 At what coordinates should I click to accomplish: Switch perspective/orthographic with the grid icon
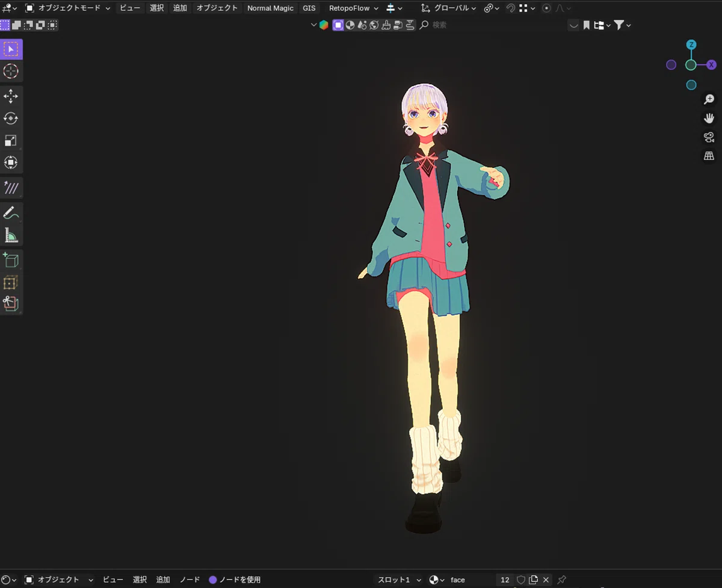(709, 156)
